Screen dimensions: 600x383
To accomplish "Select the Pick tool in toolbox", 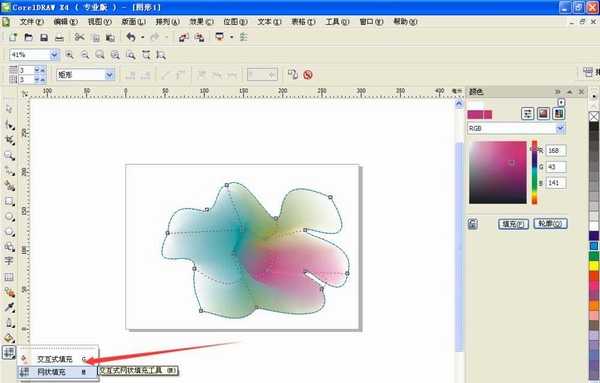I will (x=9, y=109).
